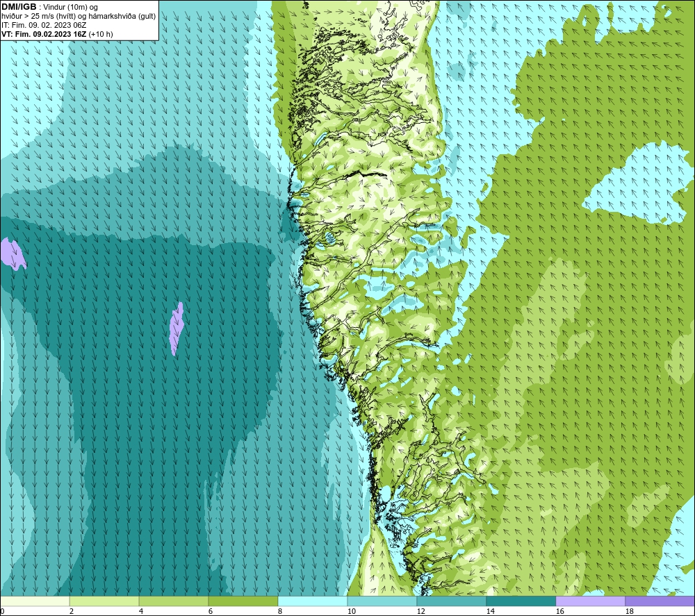695x616 pixels.
Task: Click the legend scale label '4'
Action: point(141,612)
